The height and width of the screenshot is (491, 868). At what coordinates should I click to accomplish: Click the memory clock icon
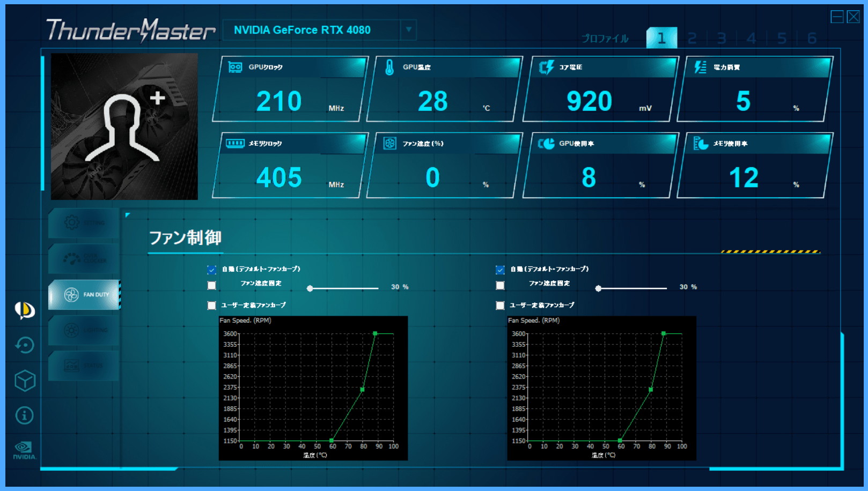coord(235,143)
